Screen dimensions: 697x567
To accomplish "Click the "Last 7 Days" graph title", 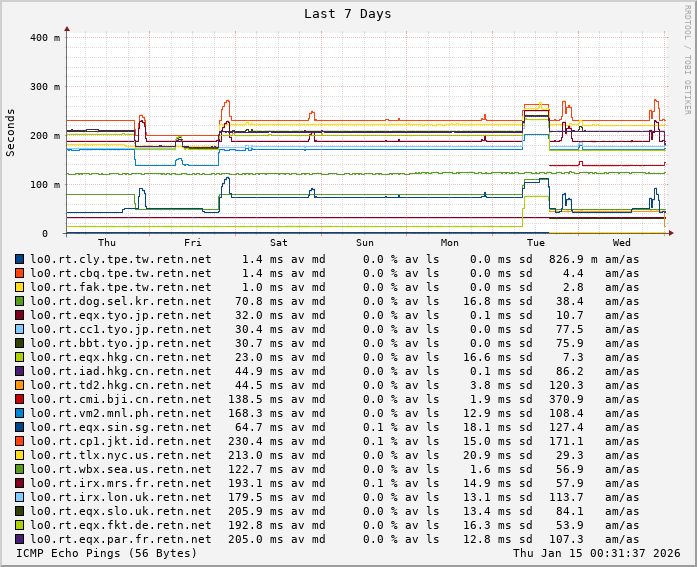I will pos(347,14).
